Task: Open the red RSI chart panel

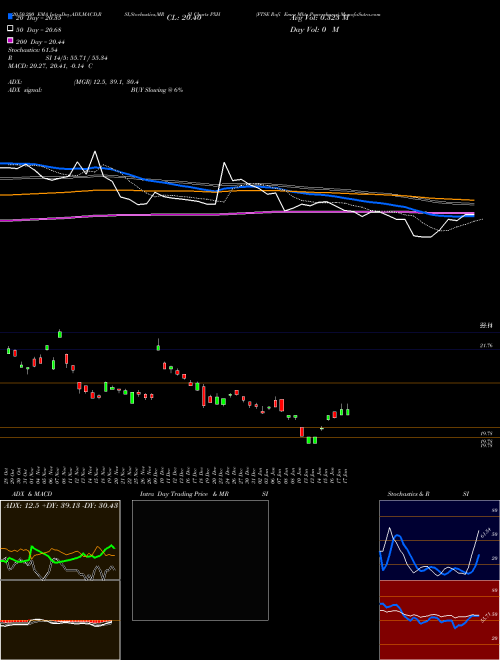Action: (x=439, y=620)
